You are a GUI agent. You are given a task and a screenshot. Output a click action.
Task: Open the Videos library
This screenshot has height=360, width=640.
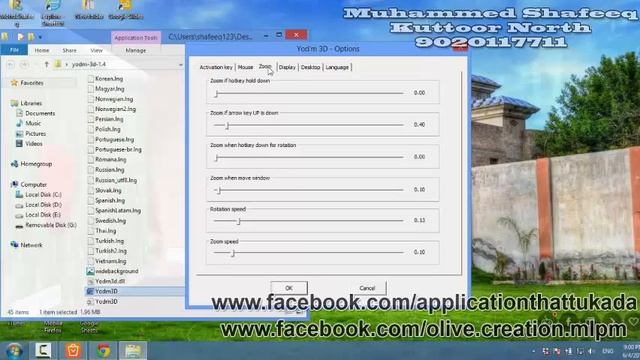[x=33, y=144]
